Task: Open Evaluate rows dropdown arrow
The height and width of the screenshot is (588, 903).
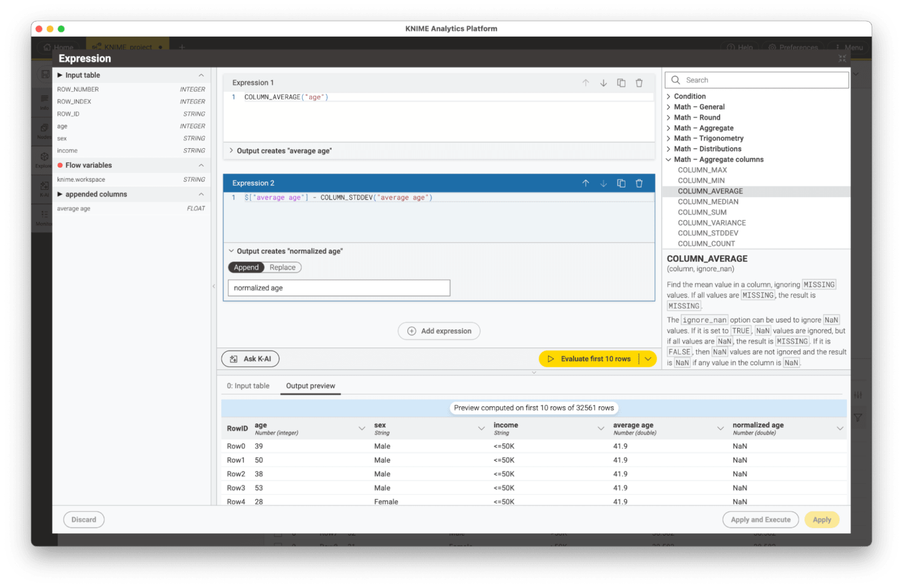Action: pos(648,359)
